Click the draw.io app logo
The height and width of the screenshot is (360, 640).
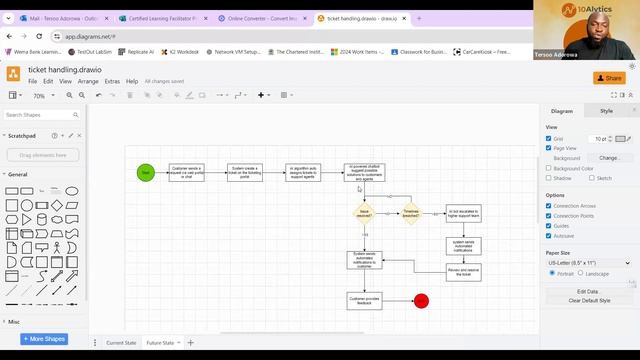tap(13, 74)
